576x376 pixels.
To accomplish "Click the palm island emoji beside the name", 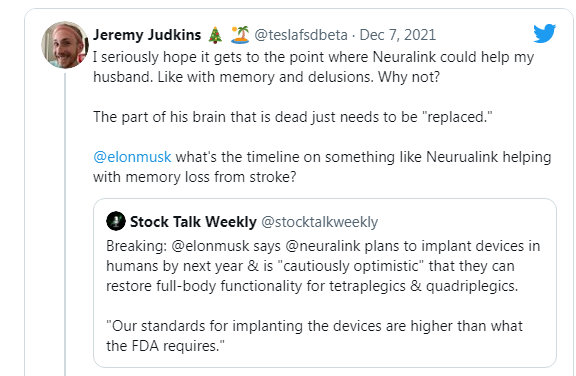I will [240, 35].
